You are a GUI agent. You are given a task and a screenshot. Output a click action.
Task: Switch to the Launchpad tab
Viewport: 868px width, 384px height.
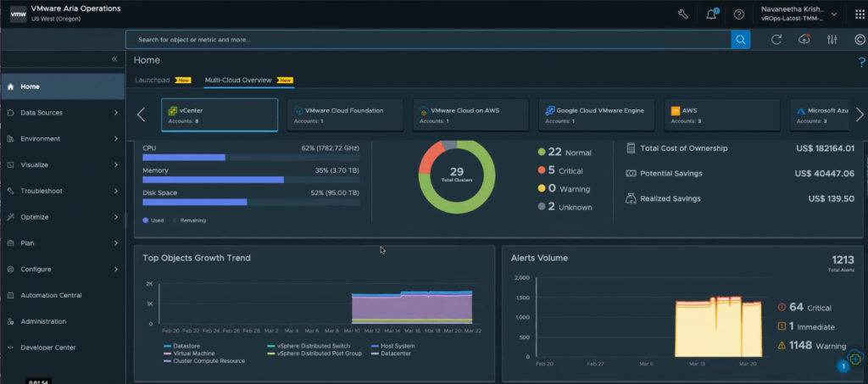pyautogui.click(x=153, y=81)
